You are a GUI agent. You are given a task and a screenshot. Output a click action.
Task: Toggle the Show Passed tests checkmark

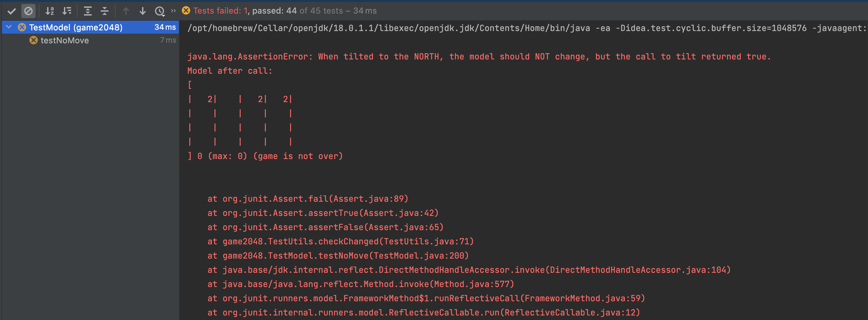pos(12,11)
